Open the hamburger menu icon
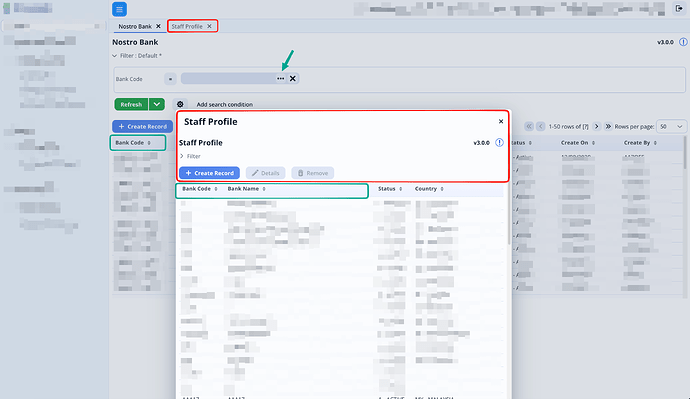690x399 pixels. point(119,9)
